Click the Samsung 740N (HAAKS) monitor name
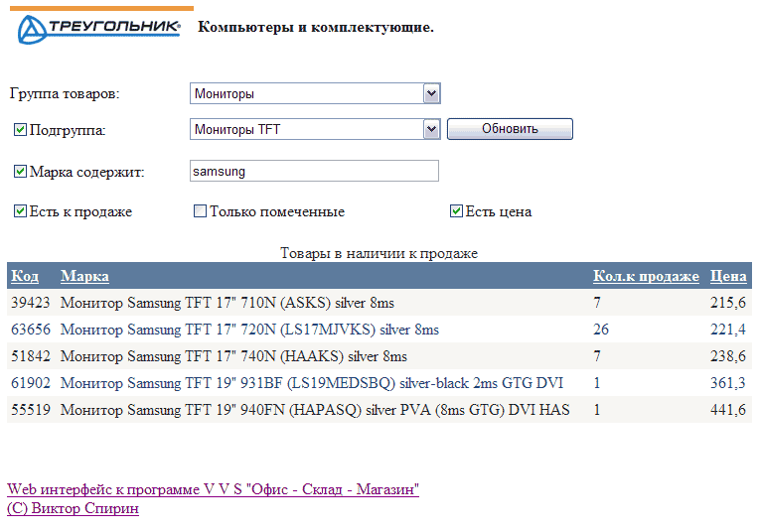 233,356
